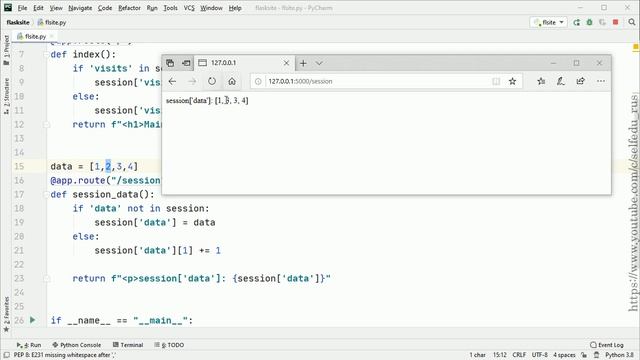Click the browser Home icon
Viewport: 640px width, 360px height.
[232, 81]
